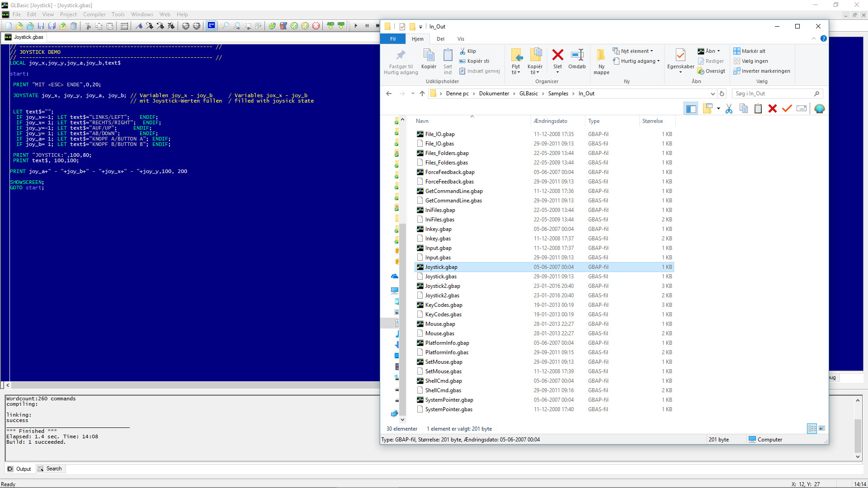This screenshot has width=868, height=488.
Task: Click the navigation back arrow in explorer
Action: pyautogui.click(x=389, y=93)
